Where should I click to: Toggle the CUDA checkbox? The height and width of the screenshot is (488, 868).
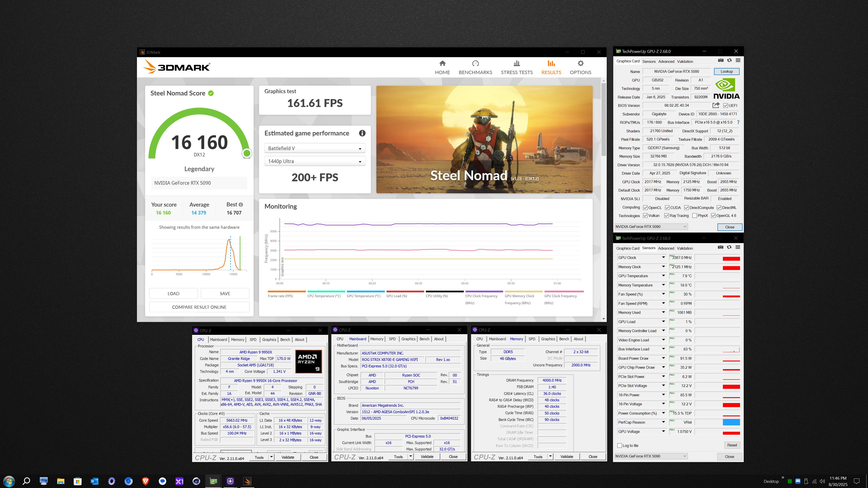point(667,207)
